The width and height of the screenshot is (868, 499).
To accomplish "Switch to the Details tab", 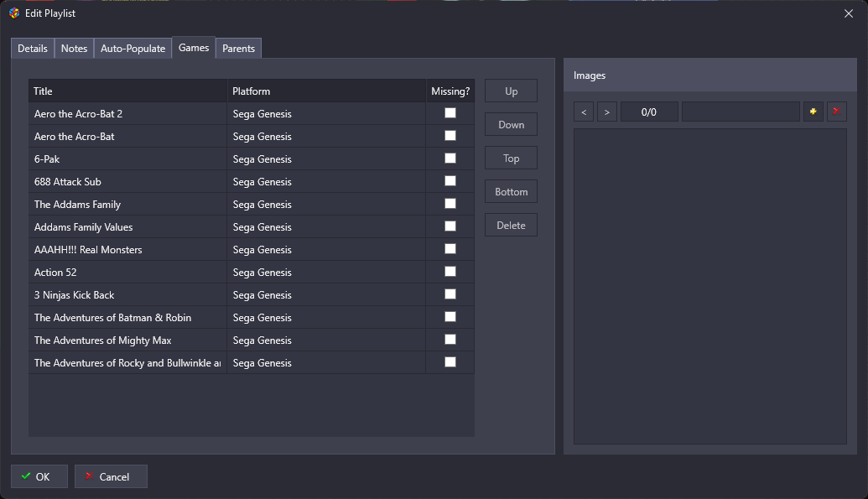I will [x=33, y=48].
